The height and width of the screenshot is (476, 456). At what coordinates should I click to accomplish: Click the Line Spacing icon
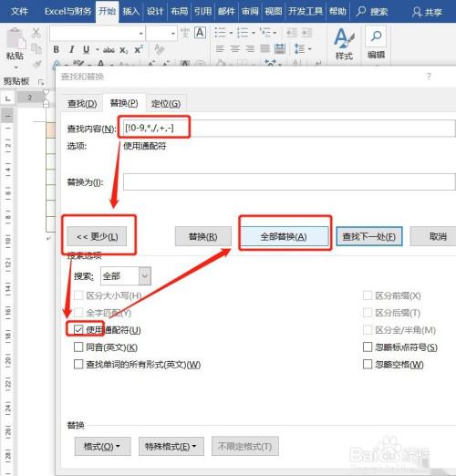(x=299, y=48)
